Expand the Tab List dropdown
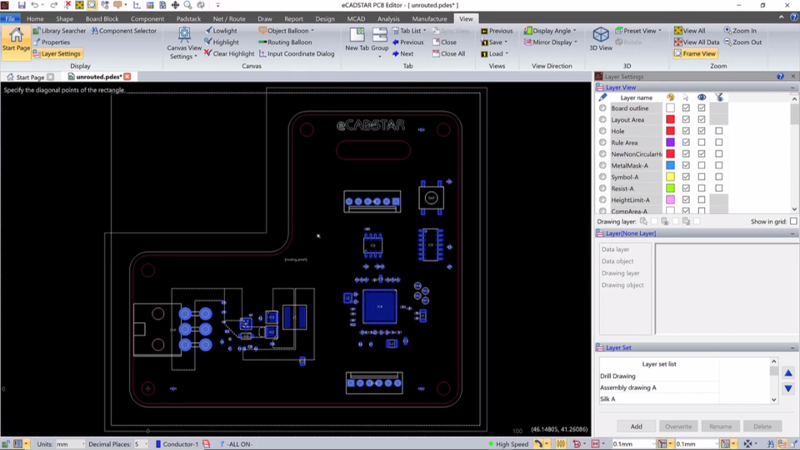The height and width of the screenshot is (450, 800). [409, 31]
